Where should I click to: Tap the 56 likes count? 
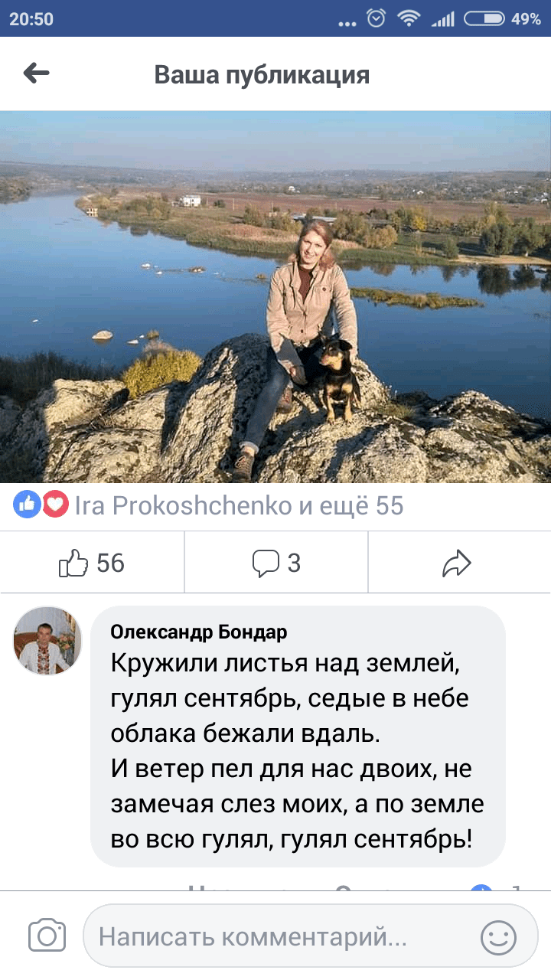pos(110,564)
